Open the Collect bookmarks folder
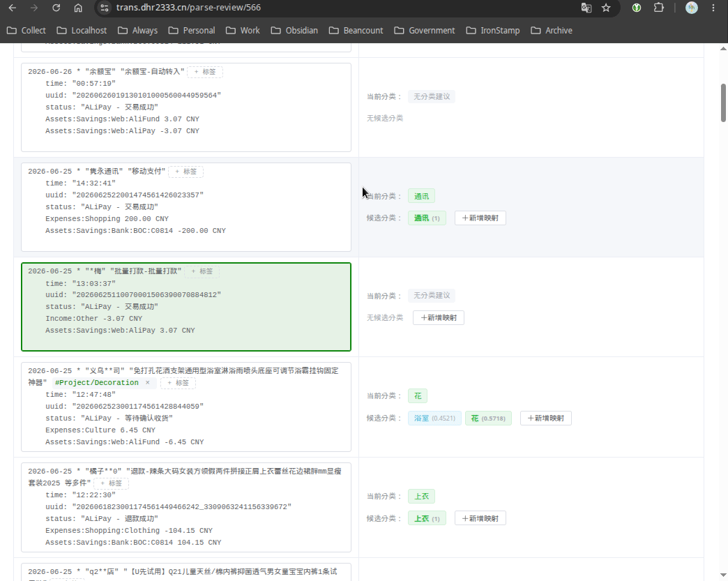 pos(26,30)
